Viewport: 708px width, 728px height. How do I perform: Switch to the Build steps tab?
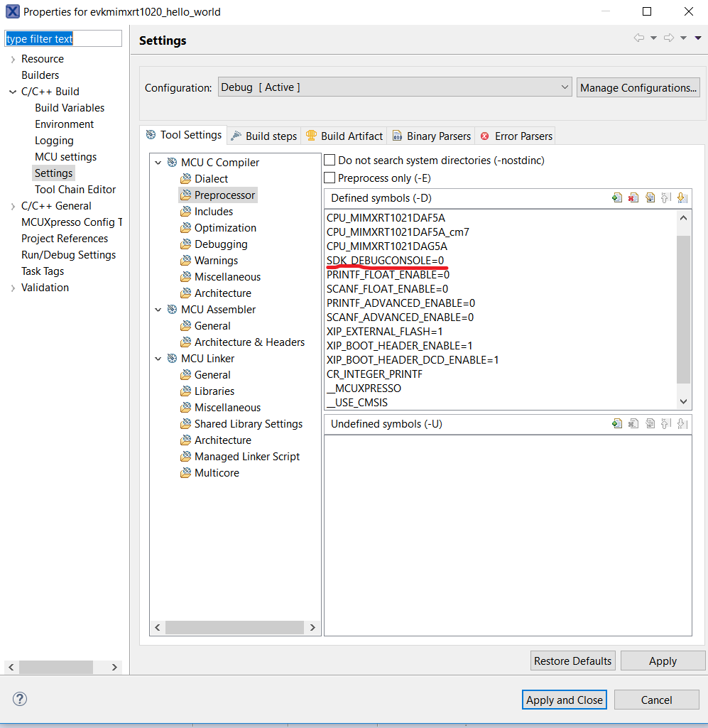263,136
